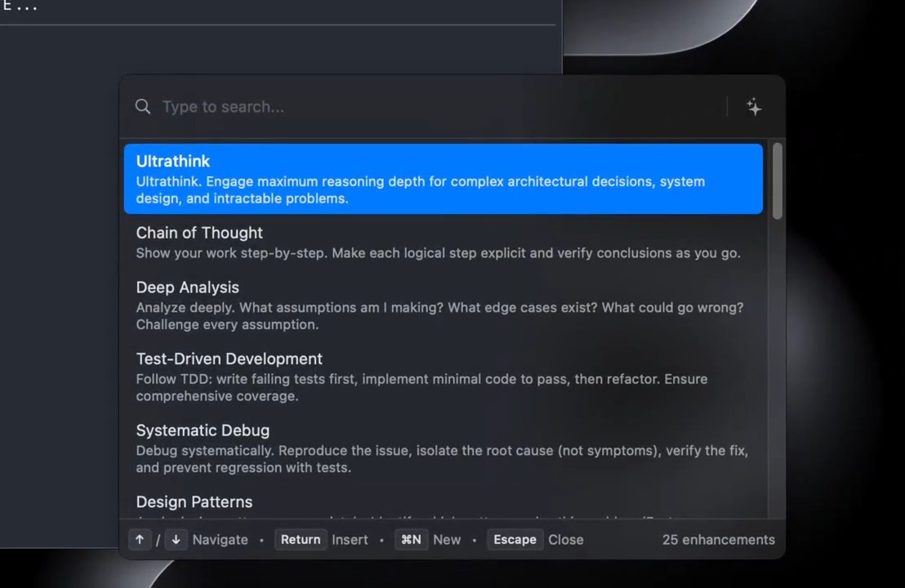Screen dimensions: 905x588
Task: Click the enhancement list scrollbar thumb
Action: tap(778, 180)
